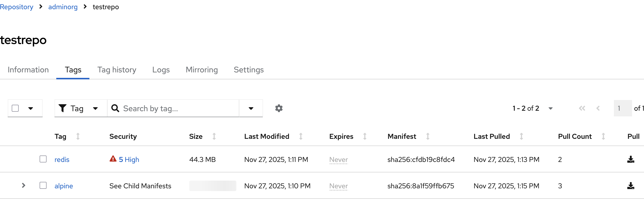
Task: Select the redis tag checkbox
Action: [43, 159]
